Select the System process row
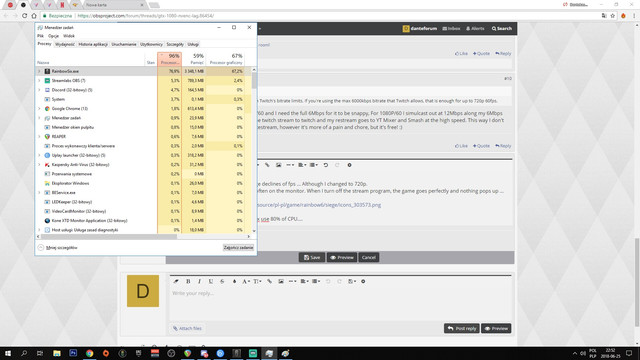The width and height of the screenshot is (640, 360). click(x=143, y=99)
